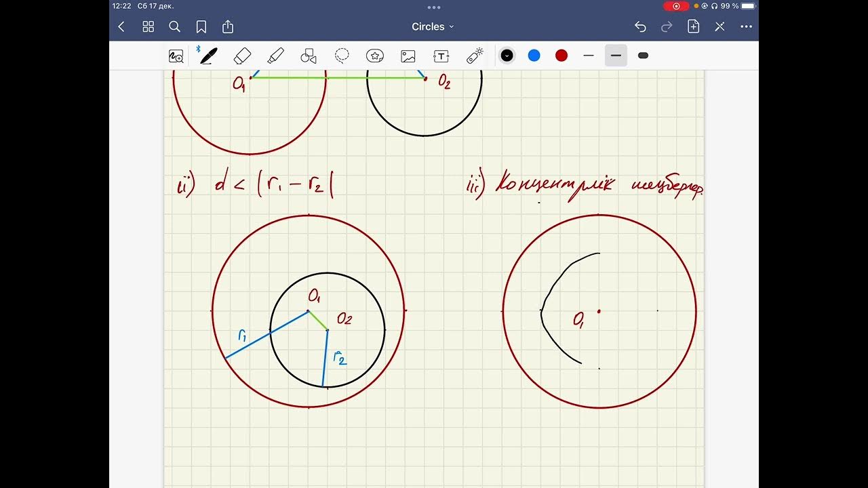Undo the last stroke

640,26
